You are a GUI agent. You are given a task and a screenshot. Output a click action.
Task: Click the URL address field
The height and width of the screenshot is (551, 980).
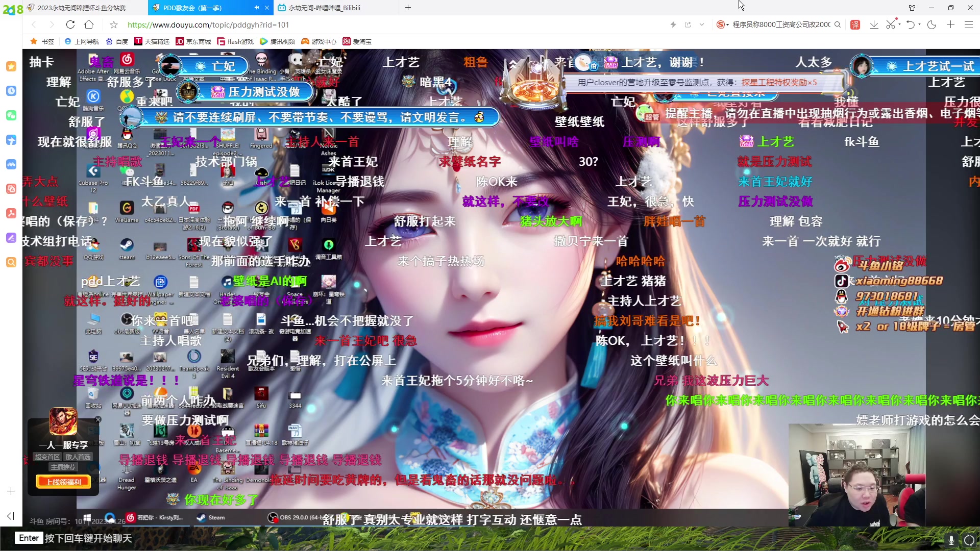[393, 24]
